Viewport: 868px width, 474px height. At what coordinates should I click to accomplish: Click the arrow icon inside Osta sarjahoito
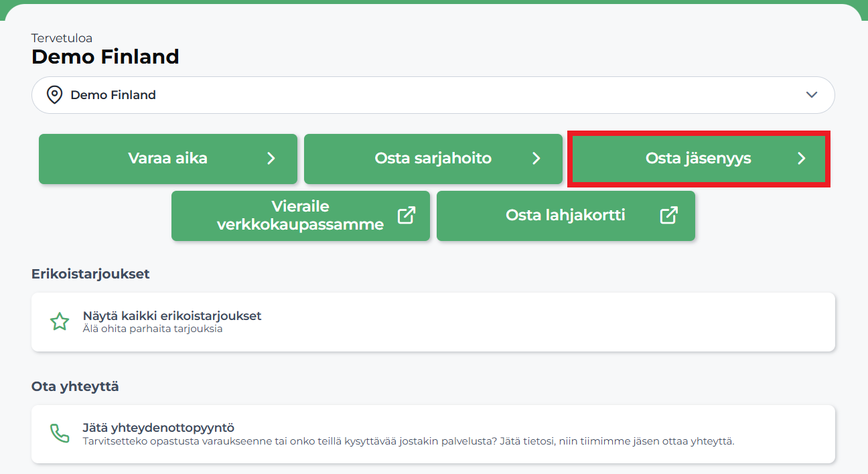[x=536, y=159]
